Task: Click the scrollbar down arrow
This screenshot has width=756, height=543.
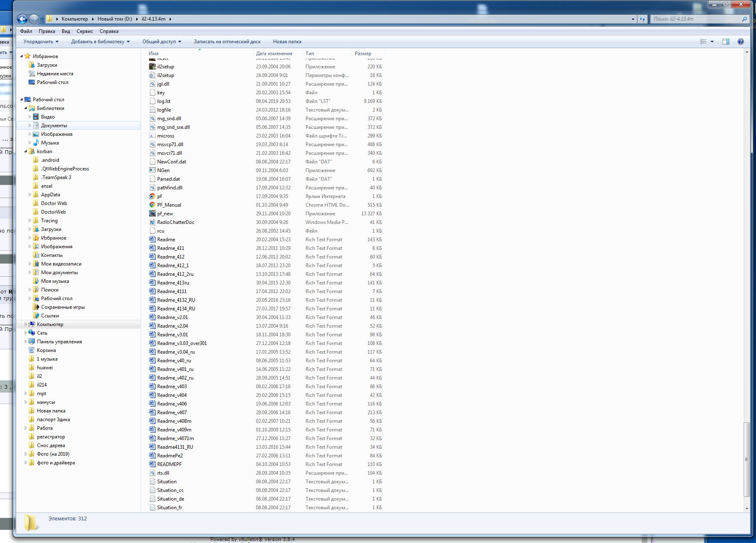Action: point(747,509)
